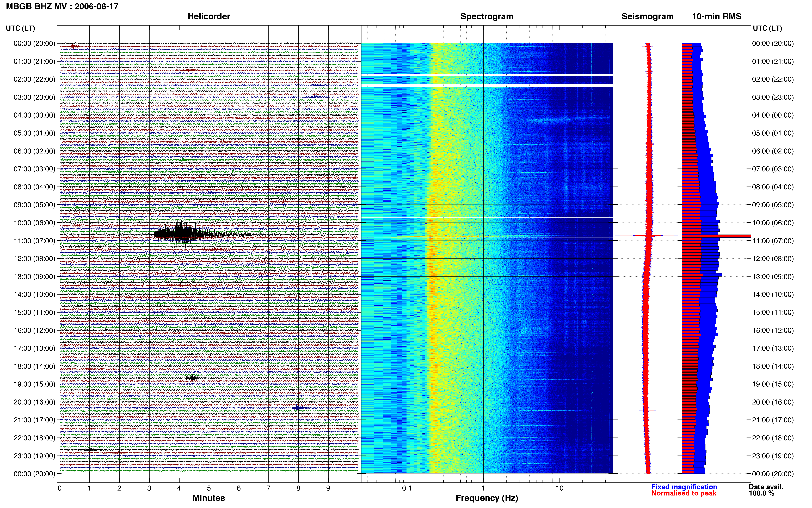Click the Seismogram column heading
The height and width of the screenshot is (508, 812).
tap(647, 16)
